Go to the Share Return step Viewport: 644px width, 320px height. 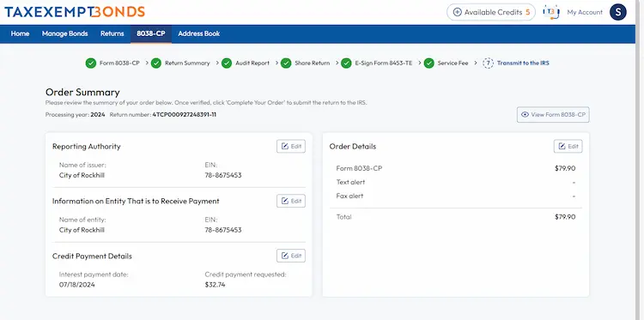point(313,63)
